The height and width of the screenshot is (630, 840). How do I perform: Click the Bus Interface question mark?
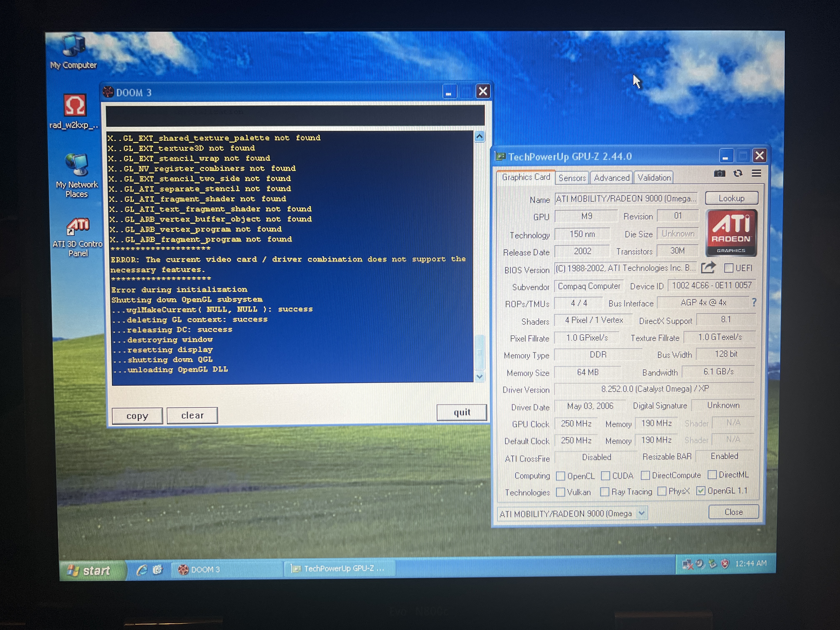click(x=754, y=302)
